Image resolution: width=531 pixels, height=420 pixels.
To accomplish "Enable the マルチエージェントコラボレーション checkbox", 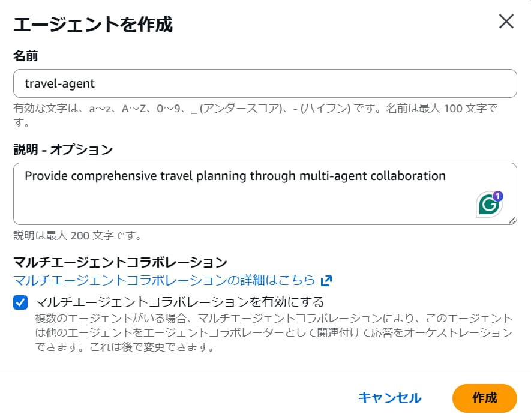I will [21, 302].
